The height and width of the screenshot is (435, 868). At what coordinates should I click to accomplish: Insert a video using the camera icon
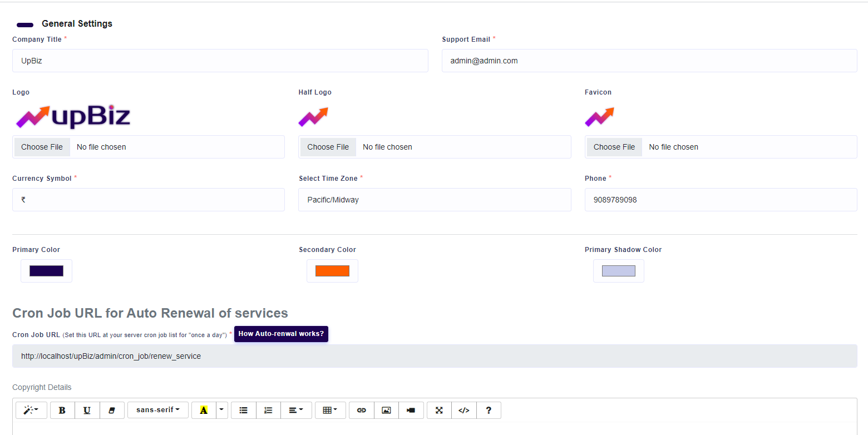click(411, 410)
